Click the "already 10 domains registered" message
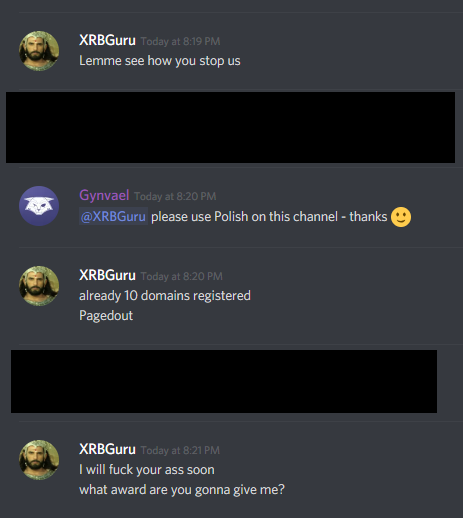Screen dimensions: 463x518 (165, 296)
